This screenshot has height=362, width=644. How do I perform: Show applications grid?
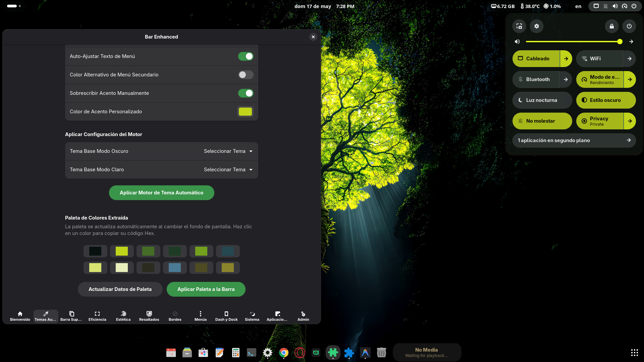point(634,353)
